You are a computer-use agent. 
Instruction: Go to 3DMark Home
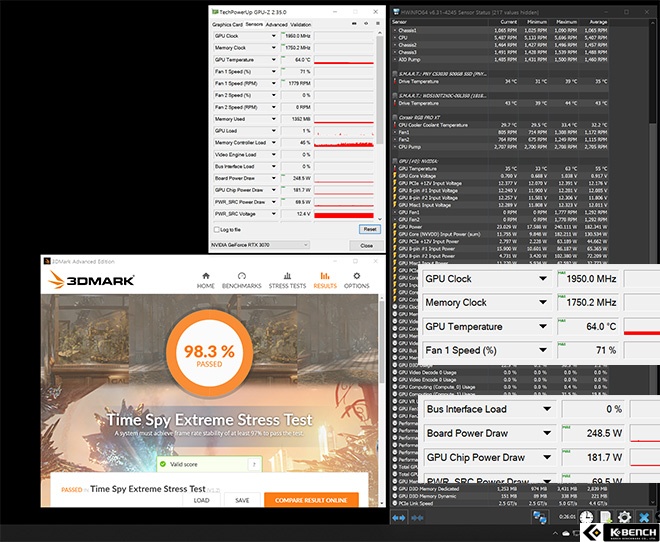(206, 281)
